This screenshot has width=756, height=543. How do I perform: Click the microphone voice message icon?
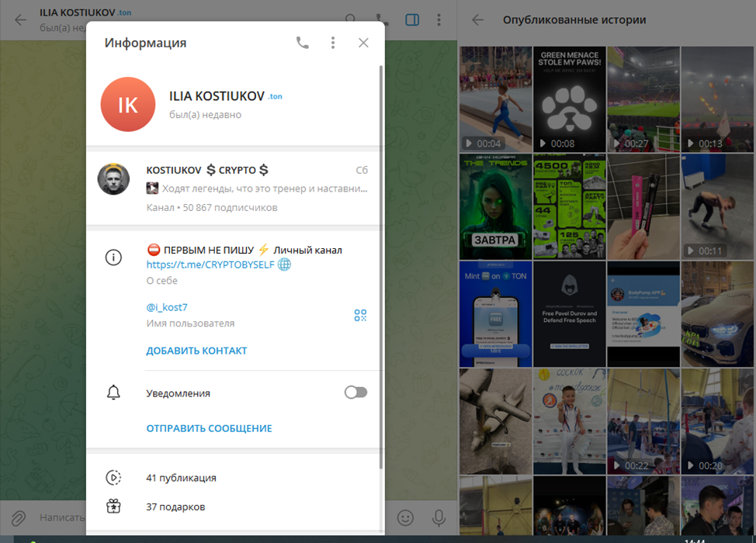click(x=439, y=518)
